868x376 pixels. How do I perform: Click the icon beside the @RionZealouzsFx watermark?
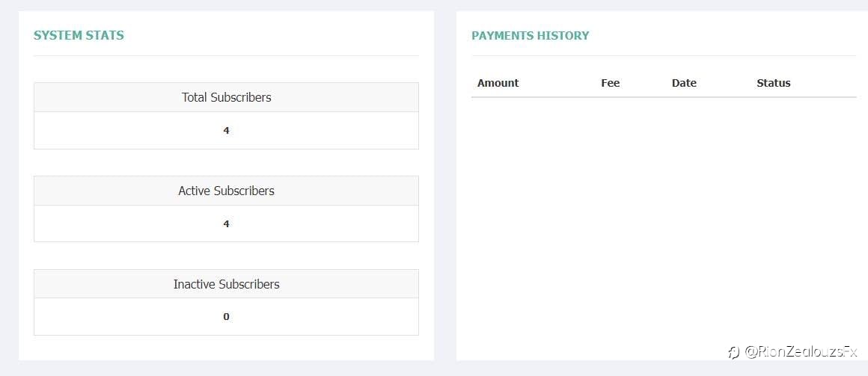[734, 352]
